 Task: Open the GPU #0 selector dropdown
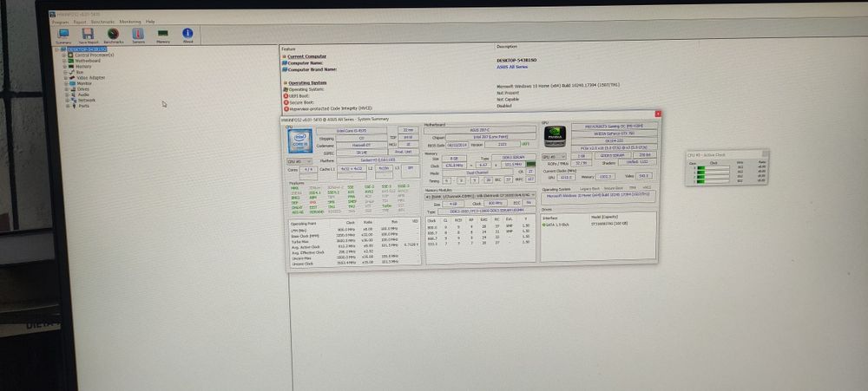click(x=554, y=157)
